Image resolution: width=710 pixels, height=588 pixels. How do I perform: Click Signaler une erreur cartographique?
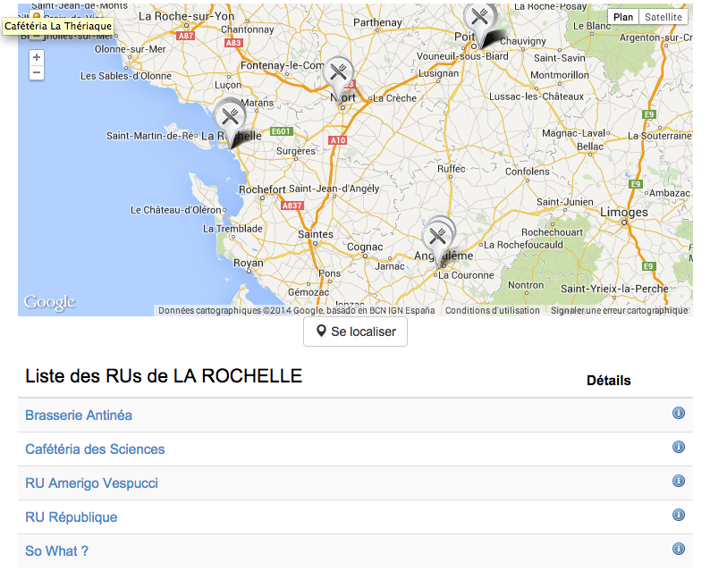pyautogui.click(x=619, y=311)
